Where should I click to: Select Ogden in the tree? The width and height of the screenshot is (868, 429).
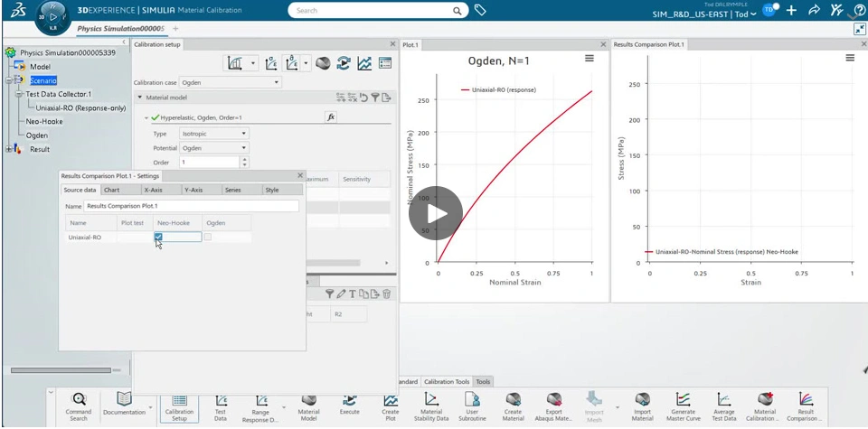(x=36, y=135)
